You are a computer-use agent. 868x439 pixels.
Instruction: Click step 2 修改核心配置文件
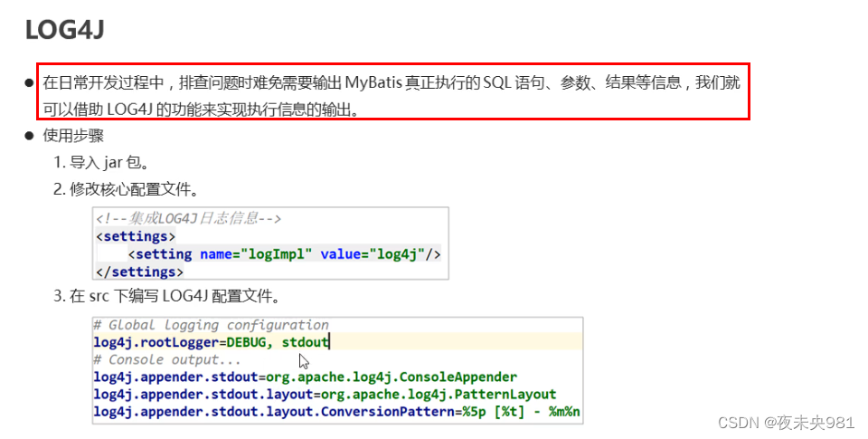click(x=126, y=189)
